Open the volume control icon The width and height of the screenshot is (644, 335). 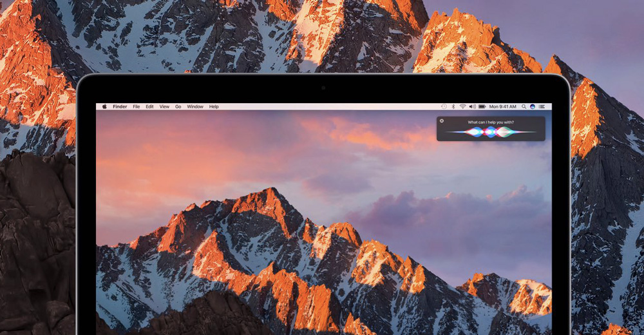click(x=472, y=106)
